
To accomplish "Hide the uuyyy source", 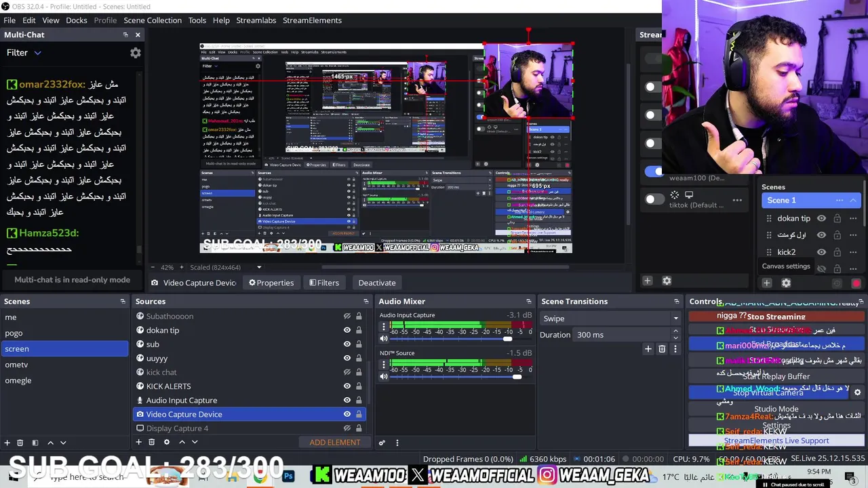I will pyautogui.click(x=347, y=358).
